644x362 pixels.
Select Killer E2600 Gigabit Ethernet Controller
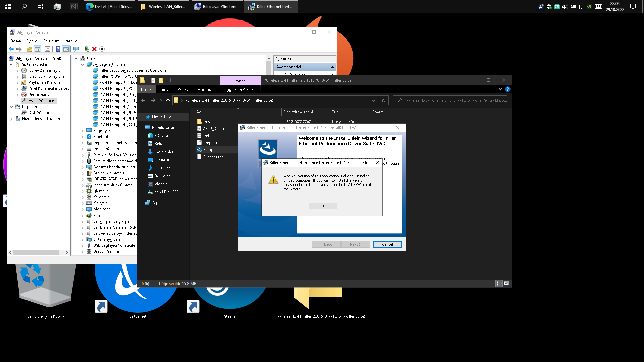click(x=133, y=70)
